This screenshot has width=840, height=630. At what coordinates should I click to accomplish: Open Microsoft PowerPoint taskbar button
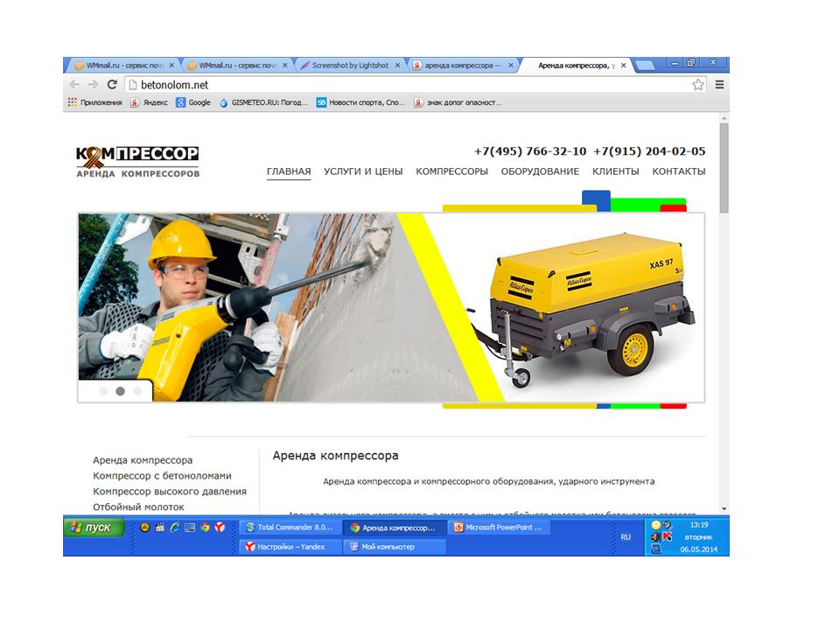click(498, 527)
